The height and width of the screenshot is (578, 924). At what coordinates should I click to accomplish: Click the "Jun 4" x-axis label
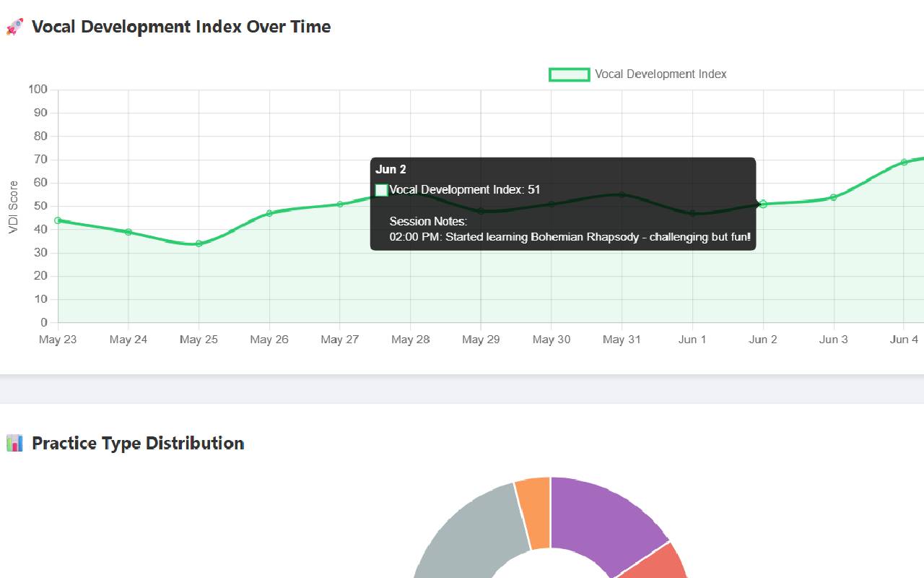[904, 340]
